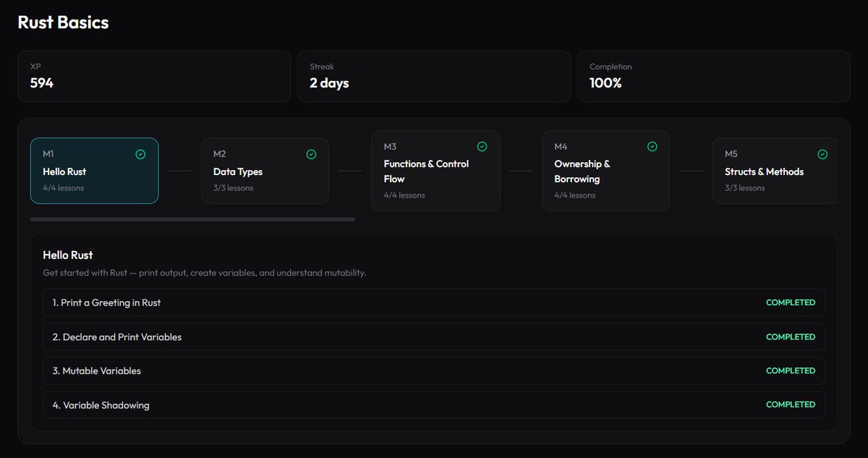
Task: Click the horizontal scrollbar under the module cards
Action: [192, 219]
